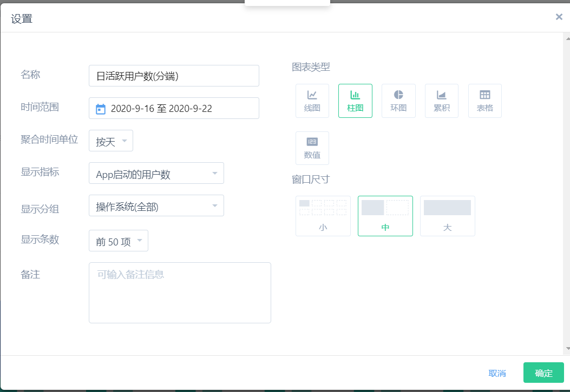This screenshot has width=570, height=392.
Task: Choose the 累积 cumulative chart type
Action: tap(442, 101)
